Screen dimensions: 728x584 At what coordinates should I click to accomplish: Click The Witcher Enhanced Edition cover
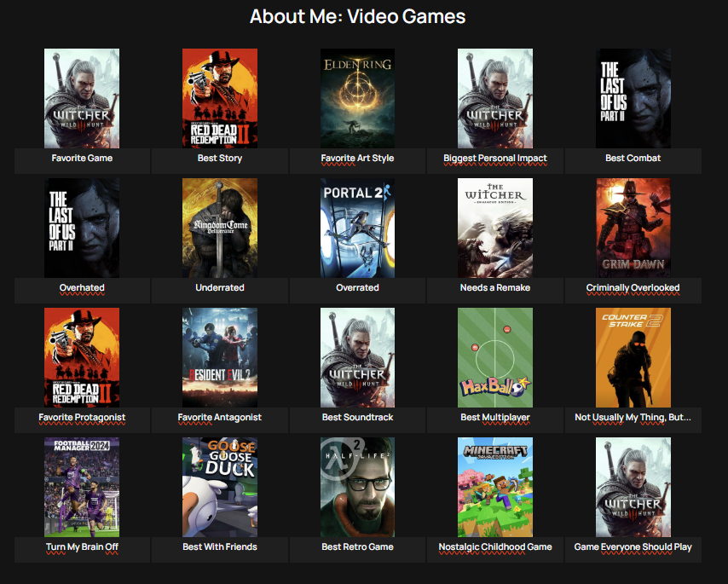pos(495,228)
